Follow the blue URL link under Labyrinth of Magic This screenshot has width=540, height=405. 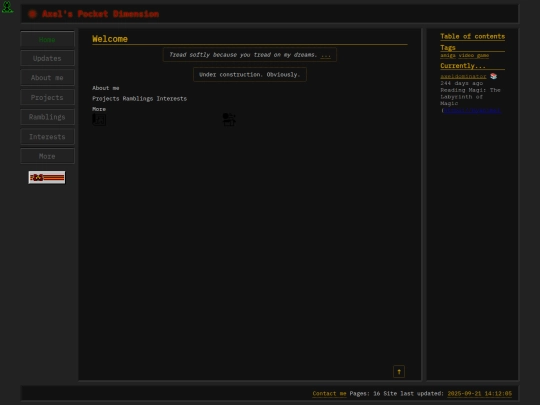point(472,110)
